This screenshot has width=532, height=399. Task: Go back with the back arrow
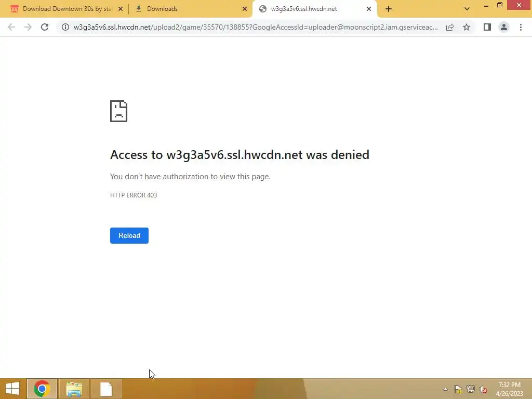click(11, 27)
